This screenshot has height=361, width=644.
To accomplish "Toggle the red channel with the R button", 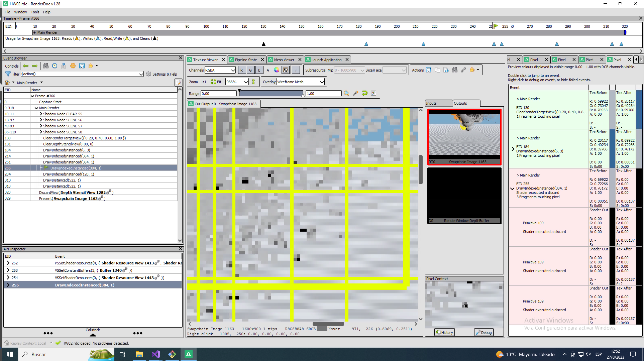I will tap(241, 70).
